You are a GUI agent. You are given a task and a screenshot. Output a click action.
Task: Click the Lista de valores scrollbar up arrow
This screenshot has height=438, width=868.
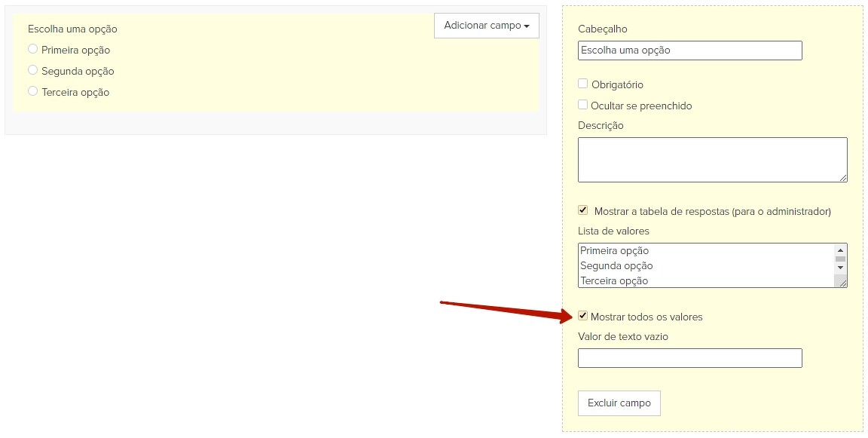(x=840, y=250)
